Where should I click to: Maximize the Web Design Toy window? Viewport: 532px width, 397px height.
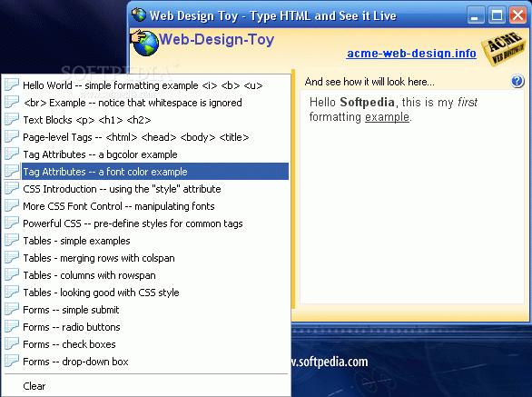[x=497, y=15]
